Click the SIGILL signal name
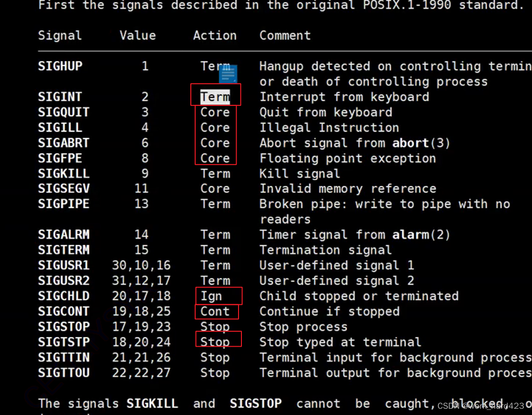The image size is (532, 415). [x=60, y=128]
